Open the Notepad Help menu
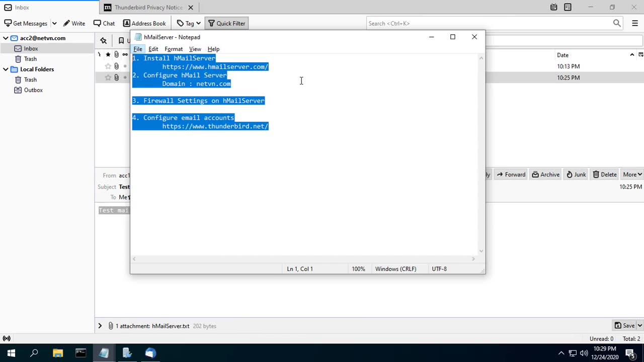Viewport: 644px width, 362px height. [x=213, y=49]
